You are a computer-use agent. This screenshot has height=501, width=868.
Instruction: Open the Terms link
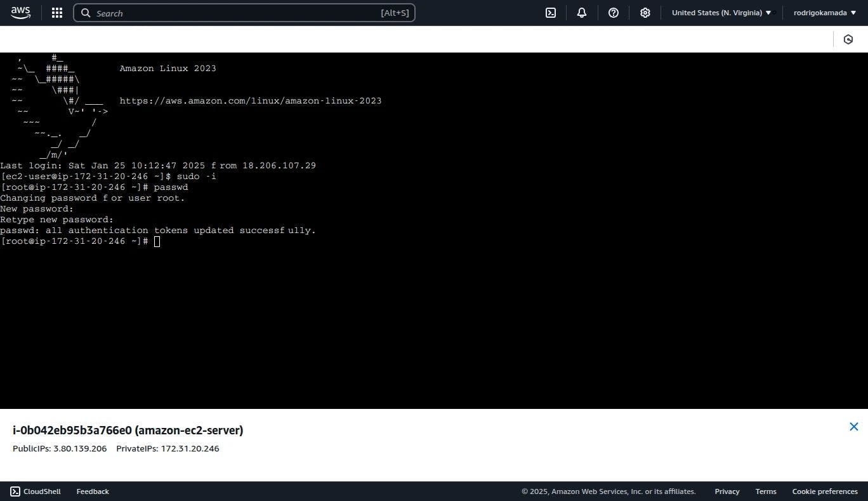(x=766, y=491)
